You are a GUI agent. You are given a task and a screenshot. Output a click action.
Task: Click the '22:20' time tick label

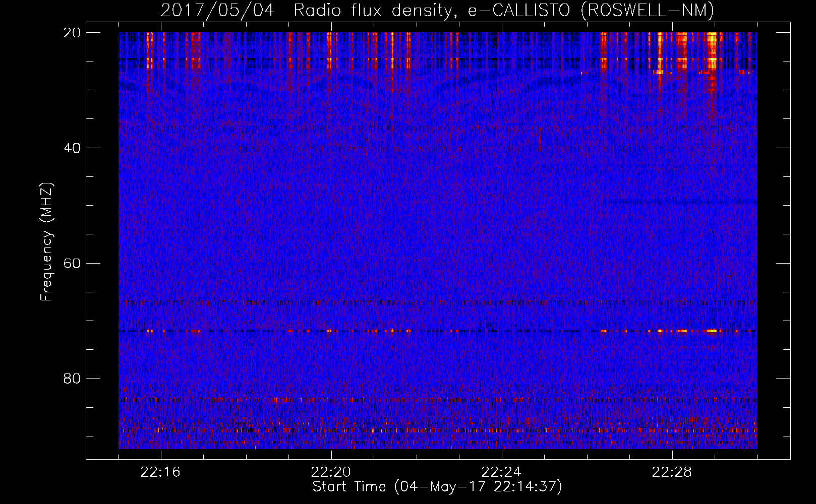331,472
